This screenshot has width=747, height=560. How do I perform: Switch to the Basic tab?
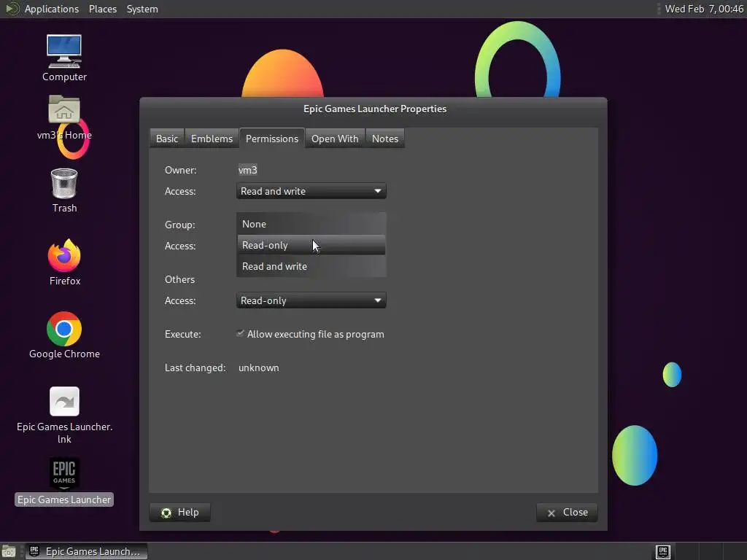point(167,139)
